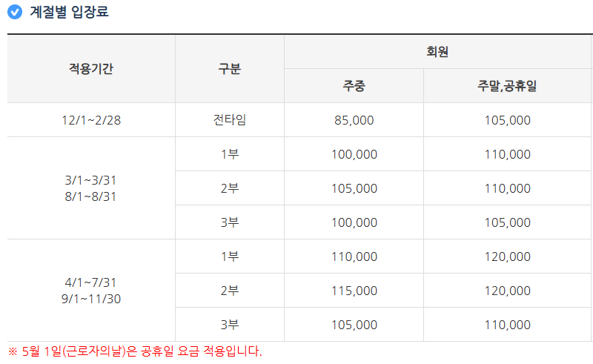Click 1부 in the 3/1~3/31 period

(x=229, y=154)
